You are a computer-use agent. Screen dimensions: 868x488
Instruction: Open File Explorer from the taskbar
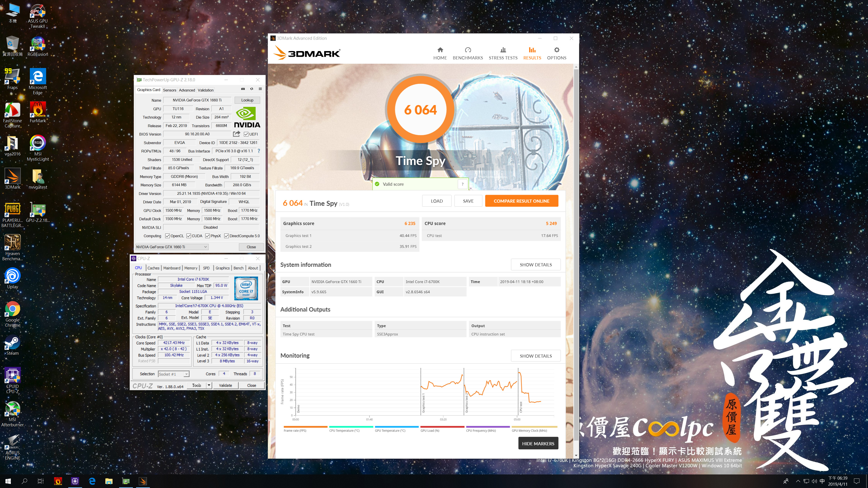(108, 481)
